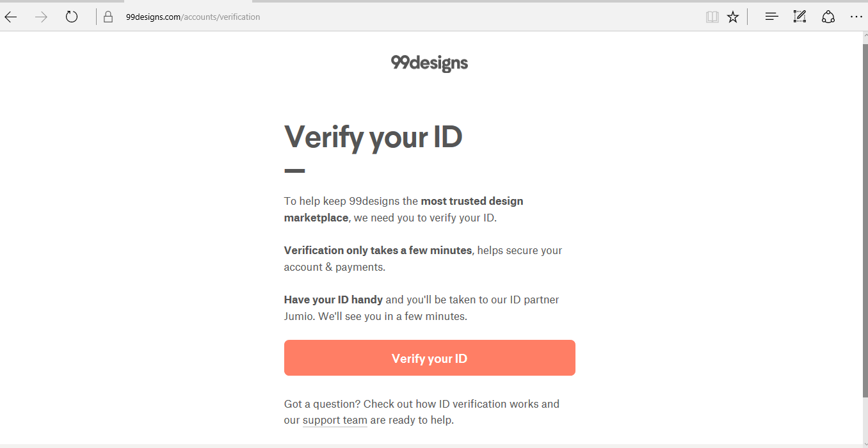Go back to the previous page
868x448 pixels.
pos(11,17)
